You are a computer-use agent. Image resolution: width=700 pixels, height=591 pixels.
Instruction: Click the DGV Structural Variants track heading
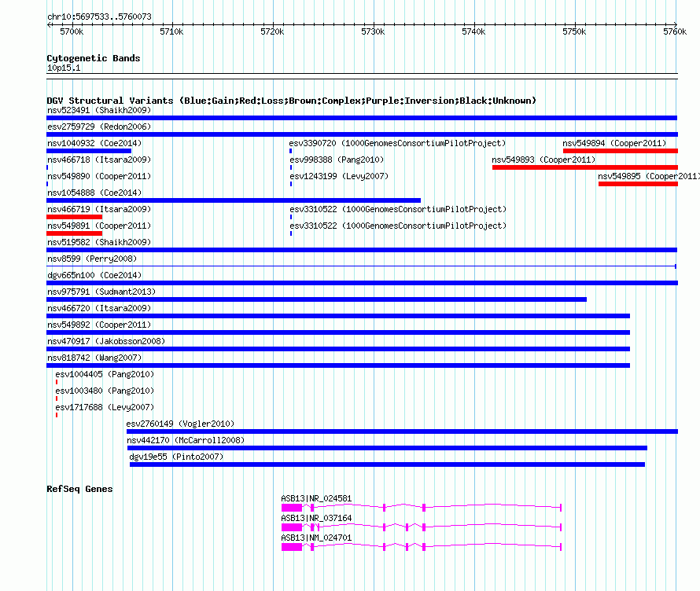(292, 101)
